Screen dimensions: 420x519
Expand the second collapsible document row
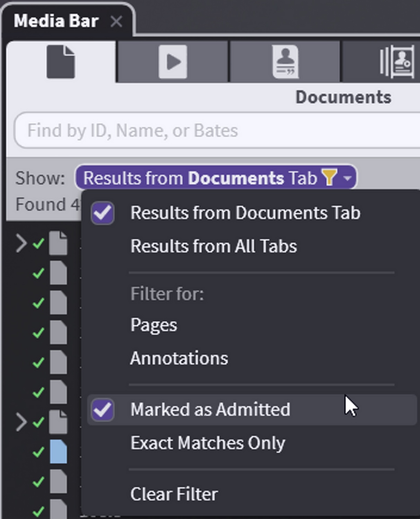click(x=21, y=422)
